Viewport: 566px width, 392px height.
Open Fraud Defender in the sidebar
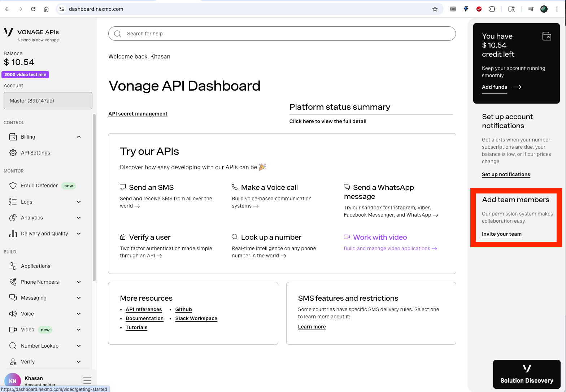[x=39, y=186]
